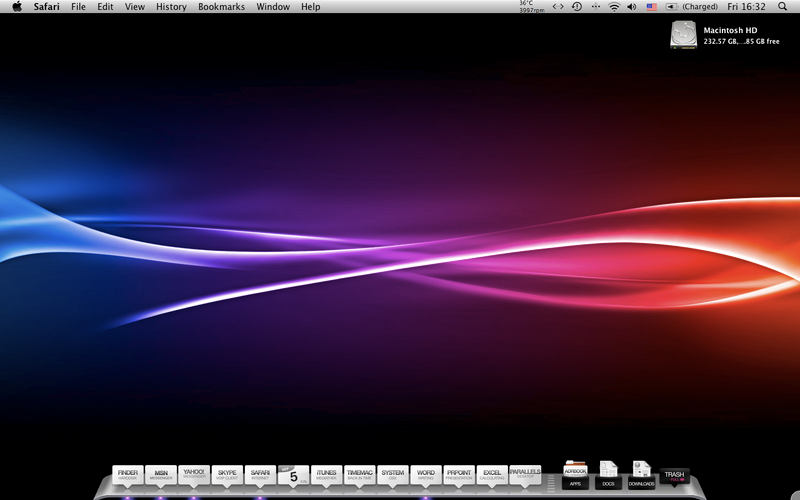Launch MSN Messenger in the dock

point(160,475)
